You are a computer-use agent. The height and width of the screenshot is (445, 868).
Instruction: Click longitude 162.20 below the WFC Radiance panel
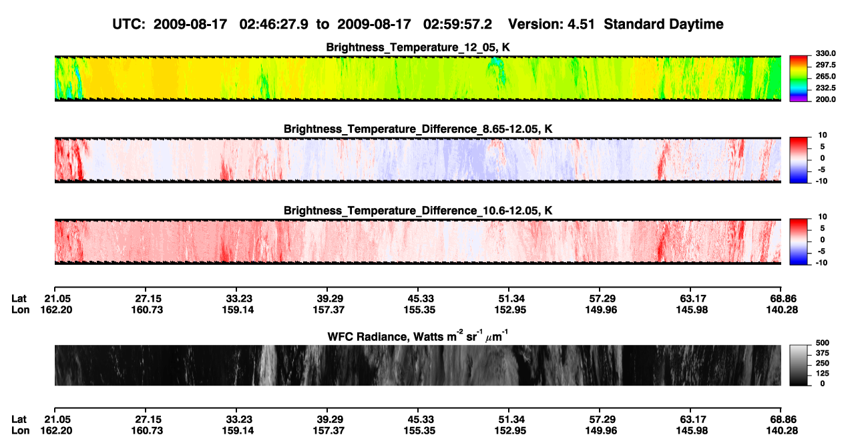57,430
